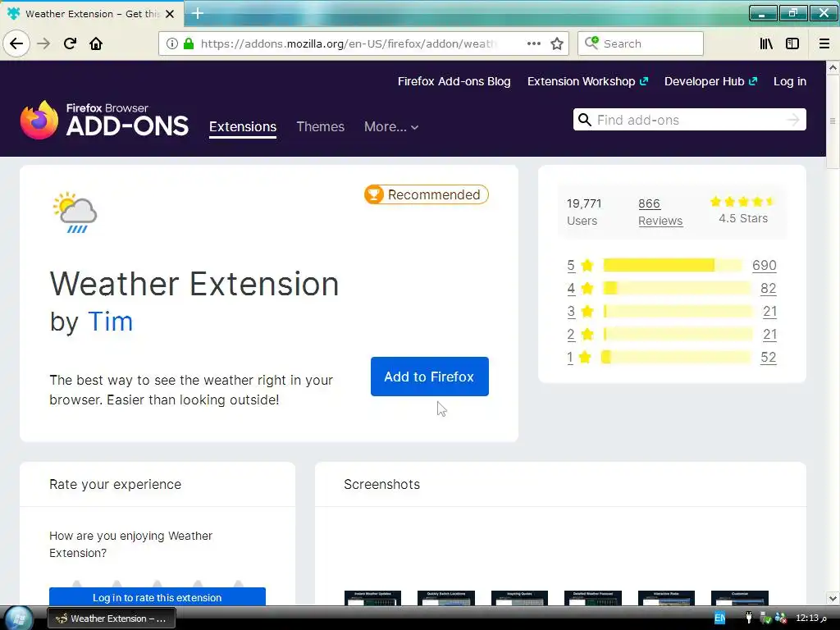Screen dimensions: 840x630
Task: Click the search engine icon in the toolbar Search box
Action: 591,43
